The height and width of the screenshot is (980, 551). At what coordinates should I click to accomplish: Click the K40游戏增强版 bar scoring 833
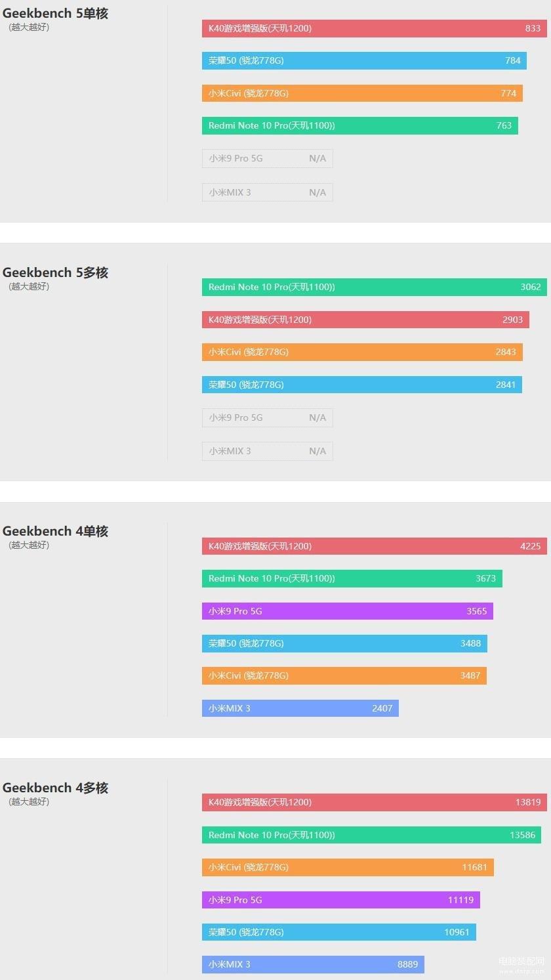click(x=374, y=28)
